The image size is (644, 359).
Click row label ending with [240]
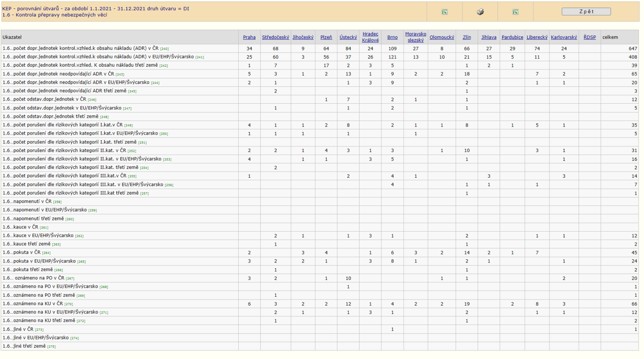[x=85, y=48]
